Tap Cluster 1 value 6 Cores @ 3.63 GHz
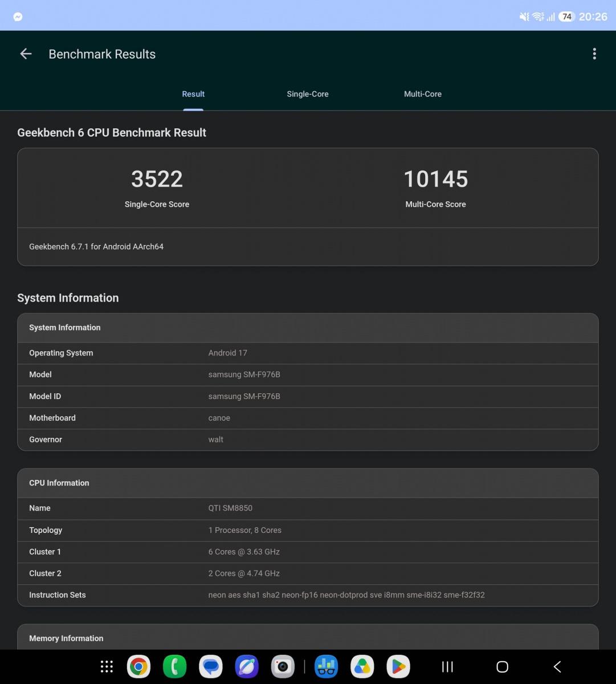Screen dimensions: 616x684 tap(244, 552)
